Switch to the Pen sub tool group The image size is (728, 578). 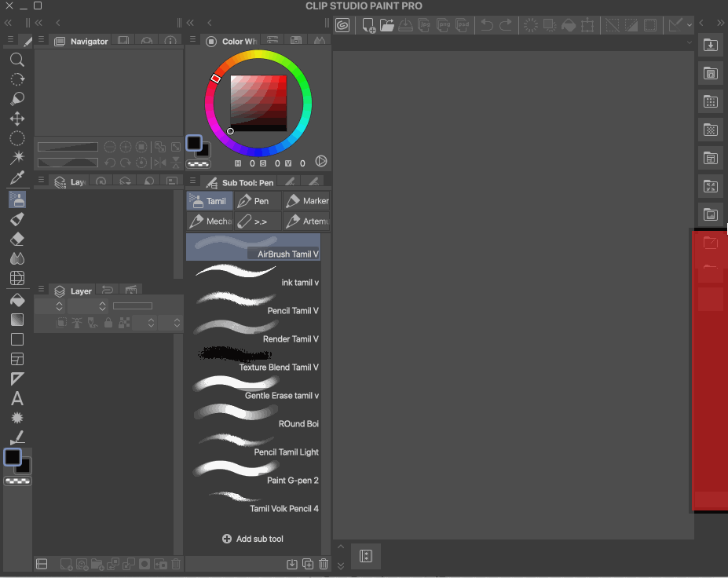[258, 201]
